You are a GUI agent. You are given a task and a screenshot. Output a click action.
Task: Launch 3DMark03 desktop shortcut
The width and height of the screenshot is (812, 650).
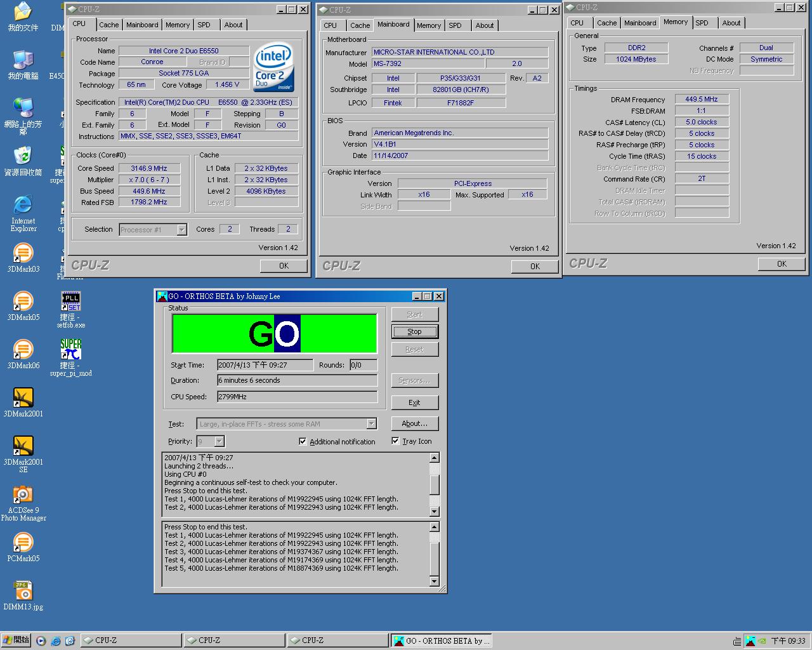[x=23, y=258]
